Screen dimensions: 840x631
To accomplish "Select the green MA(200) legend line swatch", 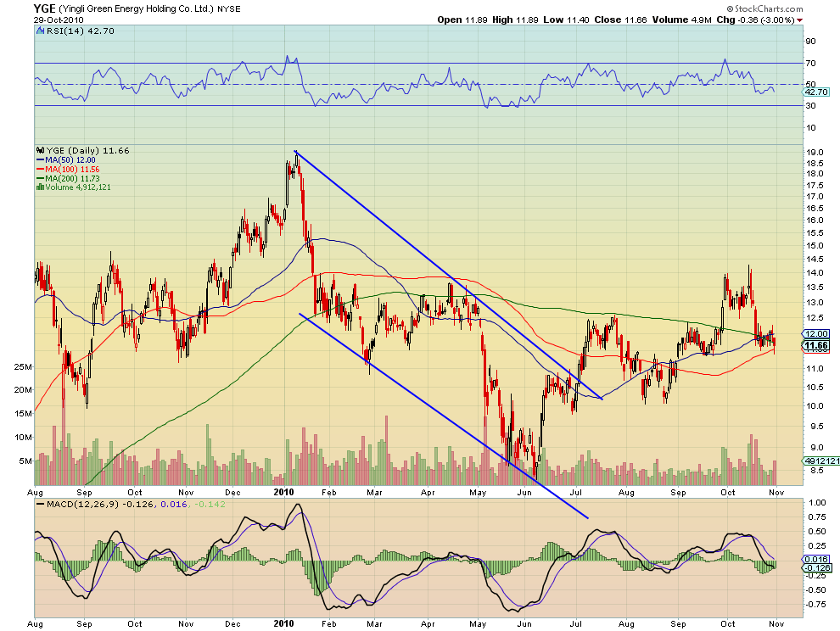I will point(40,178).
